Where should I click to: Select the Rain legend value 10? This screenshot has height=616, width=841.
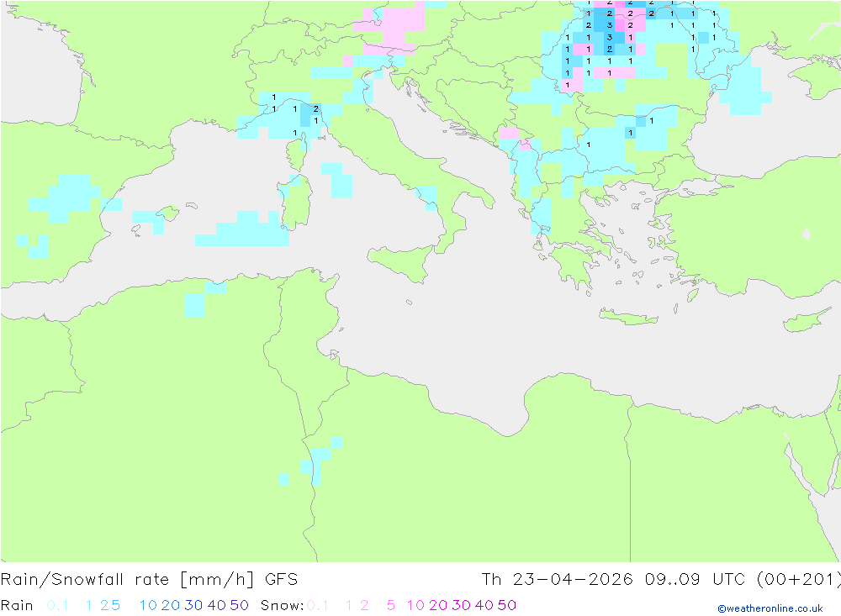click(x=148, y=605)
